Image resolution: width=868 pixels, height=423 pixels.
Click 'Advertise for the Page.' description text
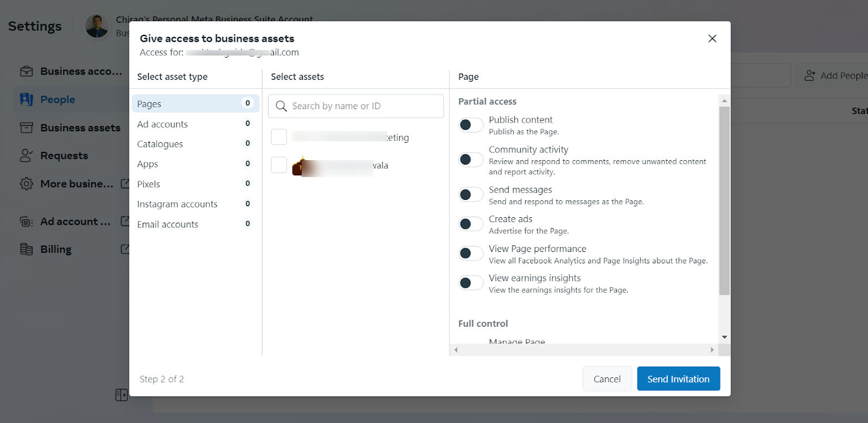tap(528, 231)
